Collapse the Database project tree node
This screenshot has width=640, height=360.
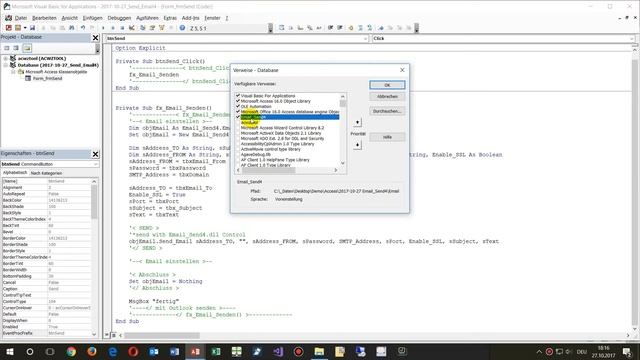(x=6, y=65)
